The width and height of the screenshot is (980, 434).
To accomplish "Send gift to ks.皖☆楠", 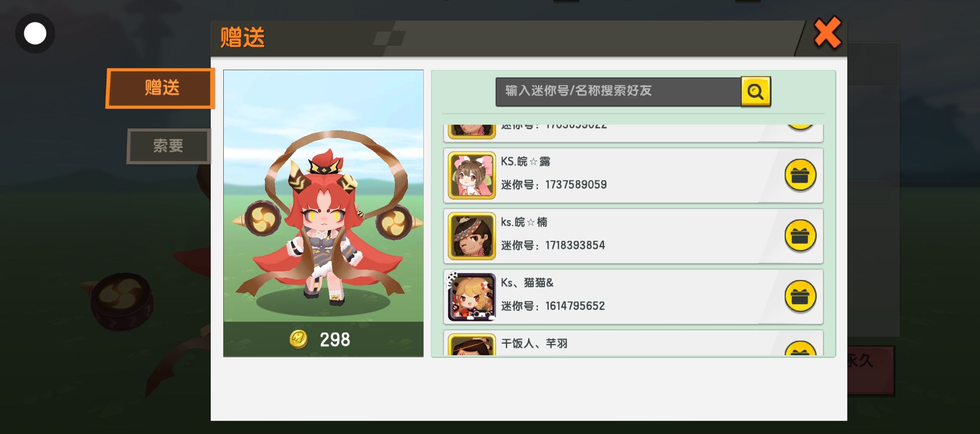I will click(800, 236).
